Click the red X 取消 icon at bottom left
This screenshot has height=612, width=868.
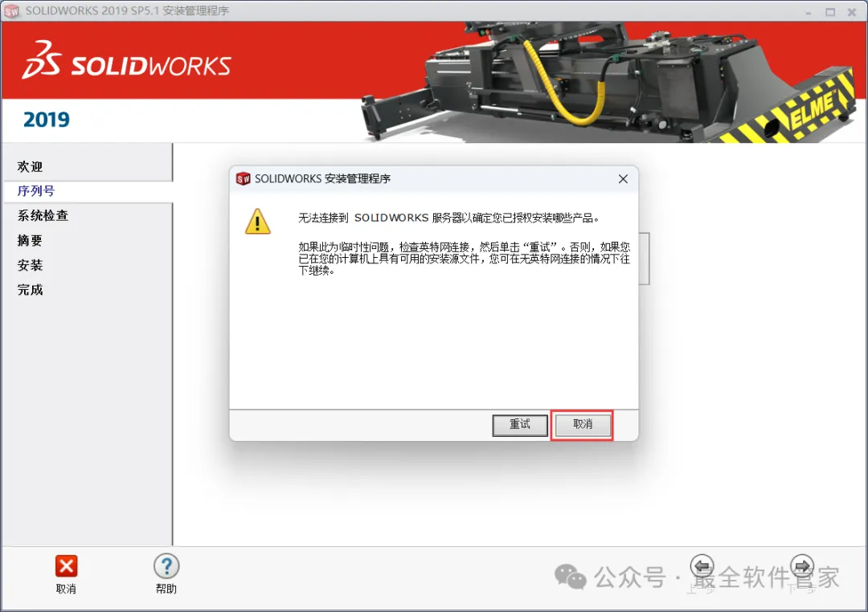coord(67,566)
